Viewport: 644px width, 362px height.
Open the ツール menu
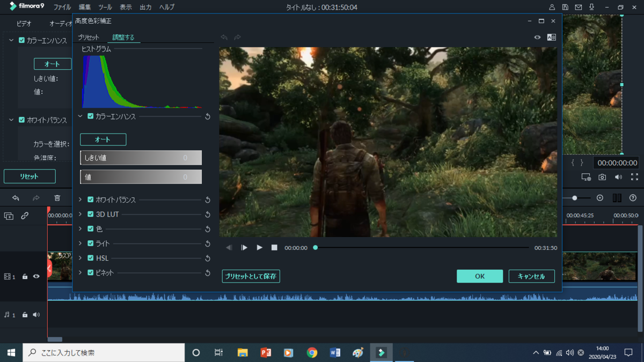[x=105, y=8]
